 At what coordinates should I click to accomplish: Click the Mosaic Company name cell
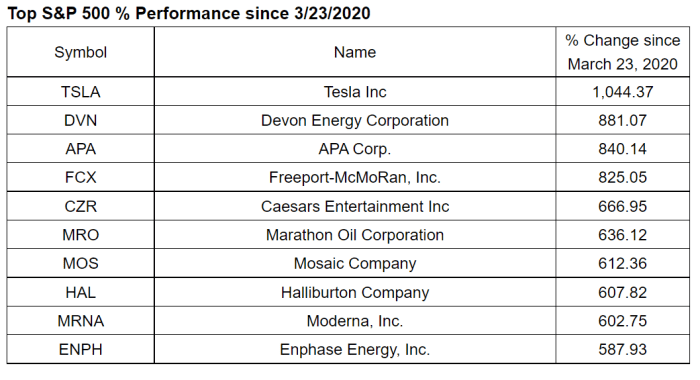[355, 263]
